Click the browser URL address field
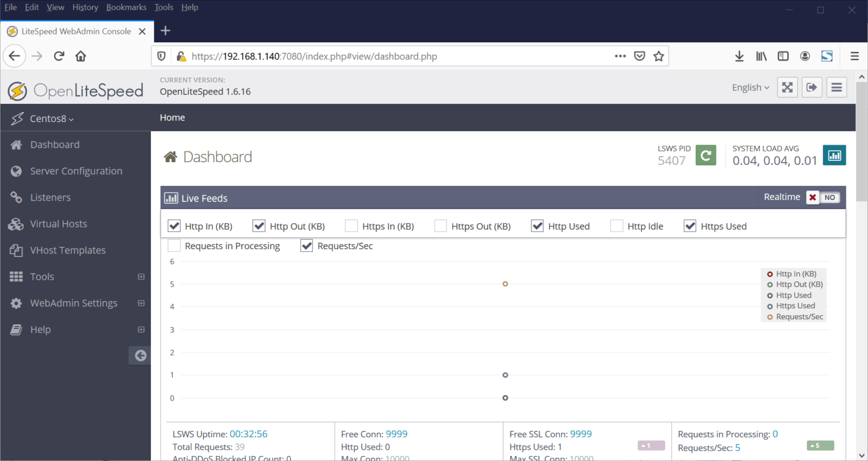The height and width of the screenshot is (461, 868). (x=396, y=56)
